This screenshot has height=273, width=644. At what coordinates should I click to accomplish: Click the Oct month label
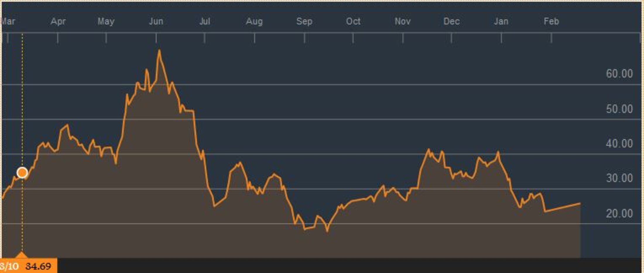353,21
